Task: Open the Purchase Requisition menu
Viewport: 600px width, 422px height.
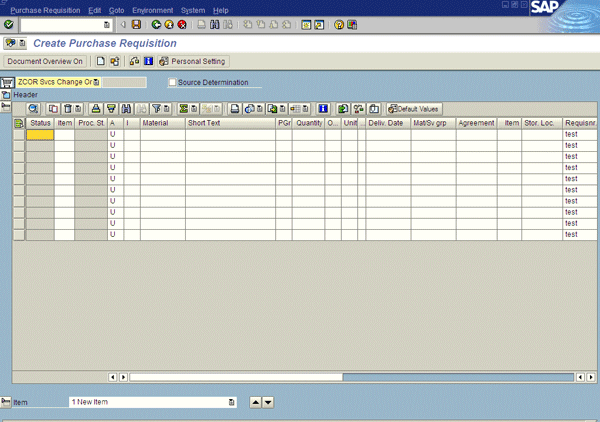Action: [x=44, y=9]
